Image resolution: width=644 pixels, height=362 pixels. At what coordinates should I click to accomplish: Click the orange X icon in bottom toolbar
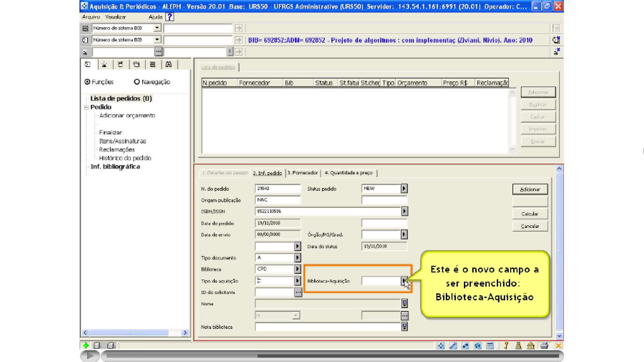pos(558,346)
